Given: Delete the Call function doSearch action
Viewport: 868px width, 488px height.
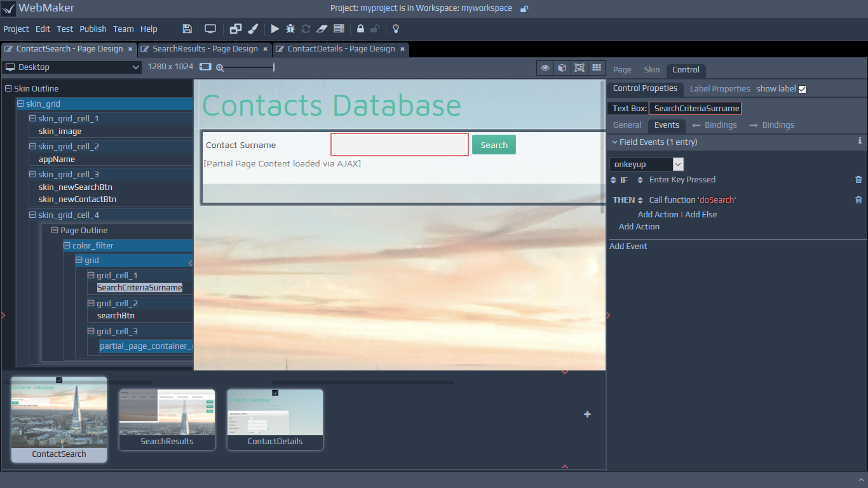Looking at the screenshot, I should 858,200.
